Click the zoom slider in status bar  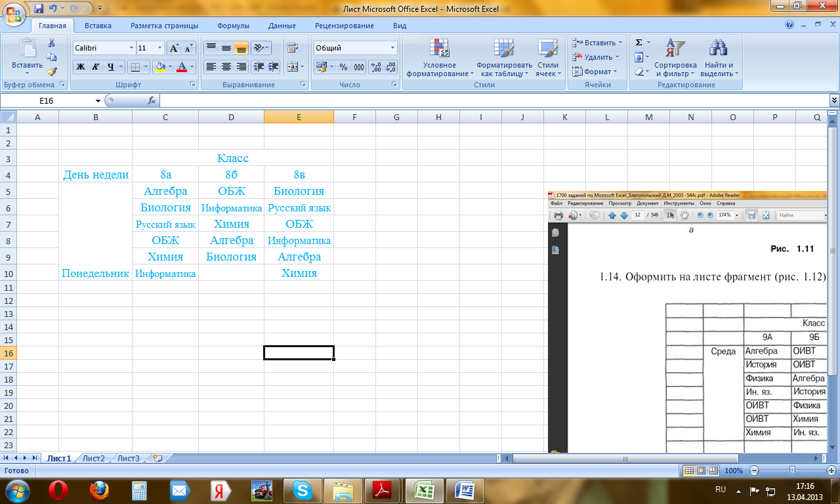793,471
